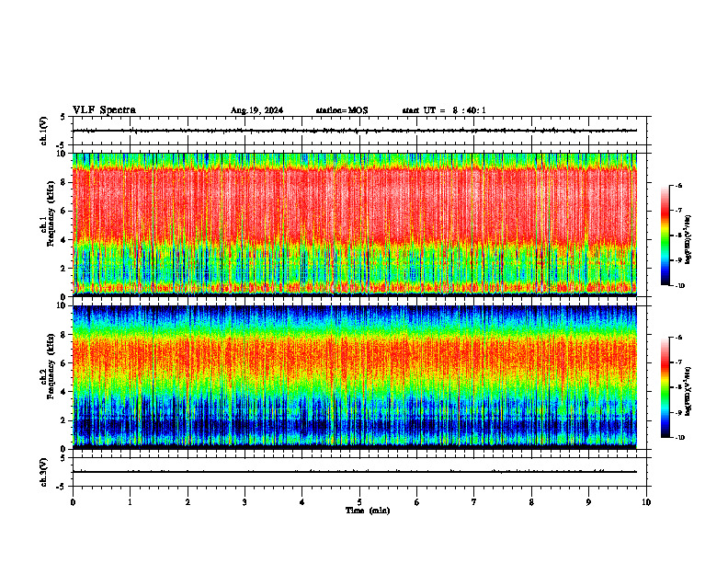Select the "start UT = 8 :40: 1" text
Image resolution: width=728 pixels, height=563 pixels.
444,110
